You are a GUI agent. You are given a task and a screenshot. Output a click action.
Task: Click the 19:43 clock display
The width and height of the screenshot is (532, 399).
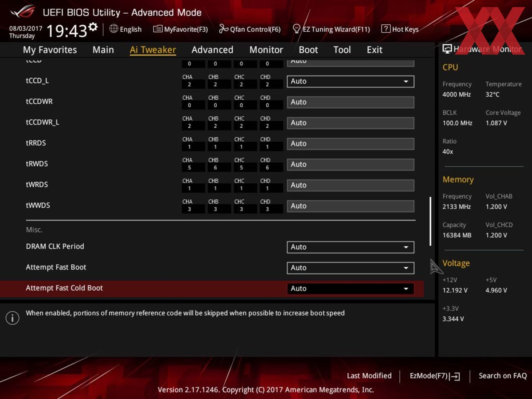click(66, 31)
